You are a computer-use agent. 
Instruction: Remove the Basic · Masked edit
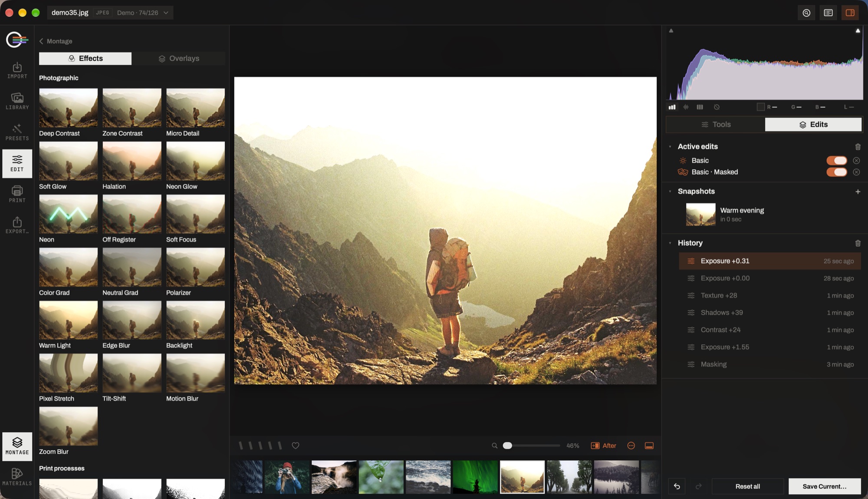[856, 172]
